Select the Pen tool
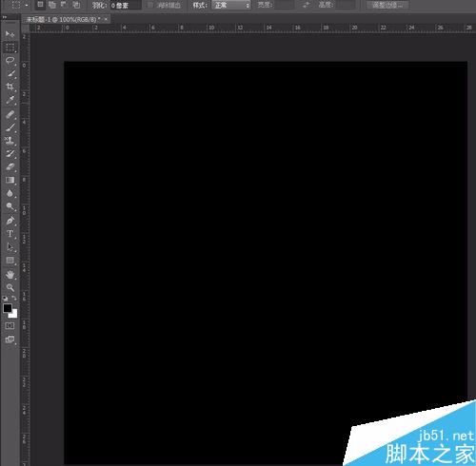 (10, 221)
